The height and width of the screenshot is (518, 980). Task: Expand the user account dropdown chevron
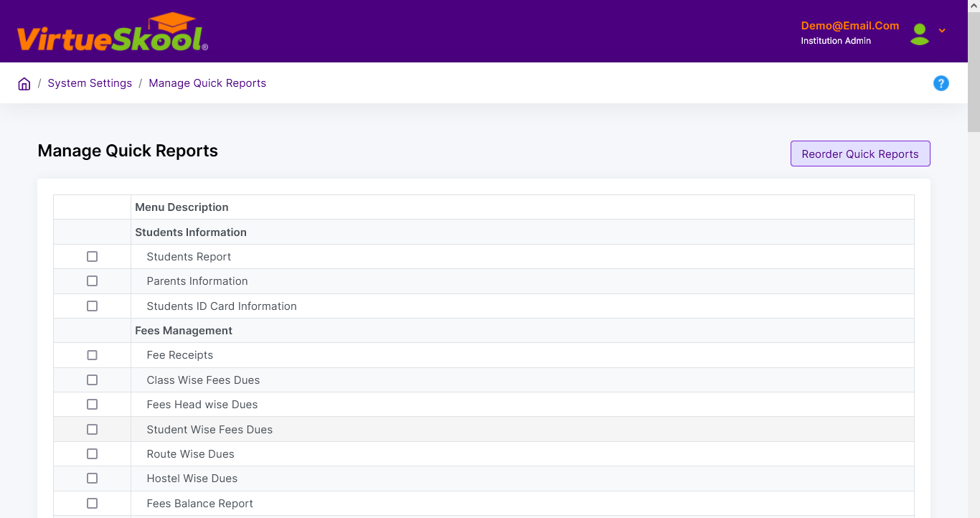click(x=942, y=31)
